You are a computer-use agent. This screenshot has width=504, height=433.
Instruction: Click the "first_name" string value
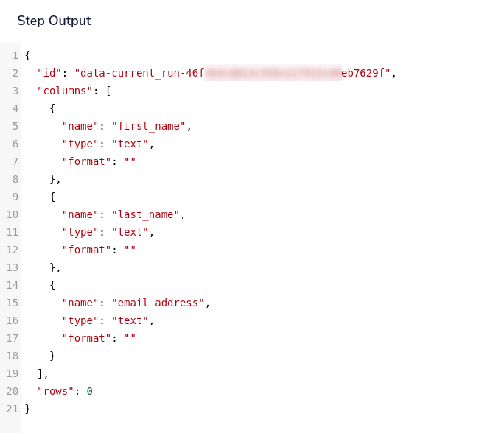point(148,126)
